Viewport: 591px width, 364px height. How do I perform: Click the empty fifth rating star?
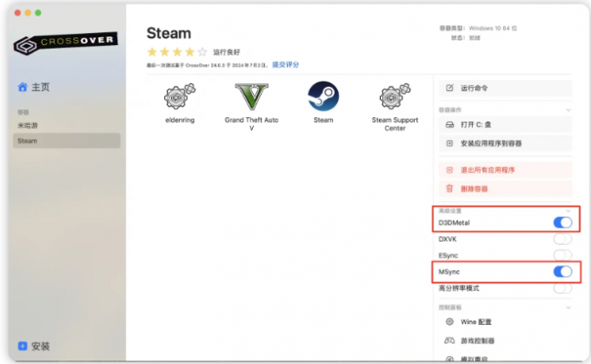click(x=203, y=52)
